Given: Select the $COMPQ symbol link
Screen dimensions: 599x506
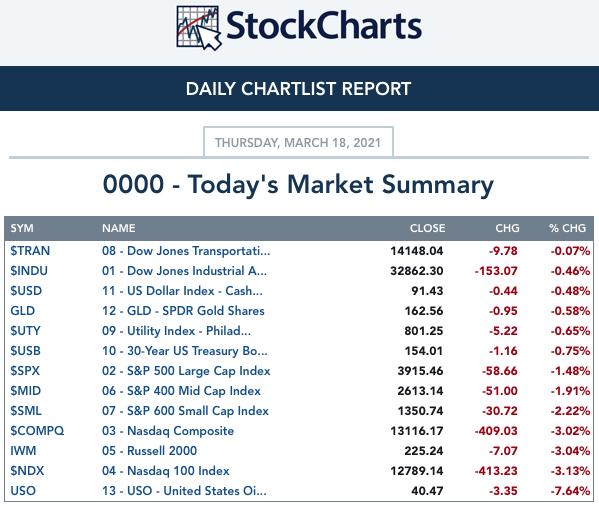Looking at the screenshot, I should click(x=37, y=431).
